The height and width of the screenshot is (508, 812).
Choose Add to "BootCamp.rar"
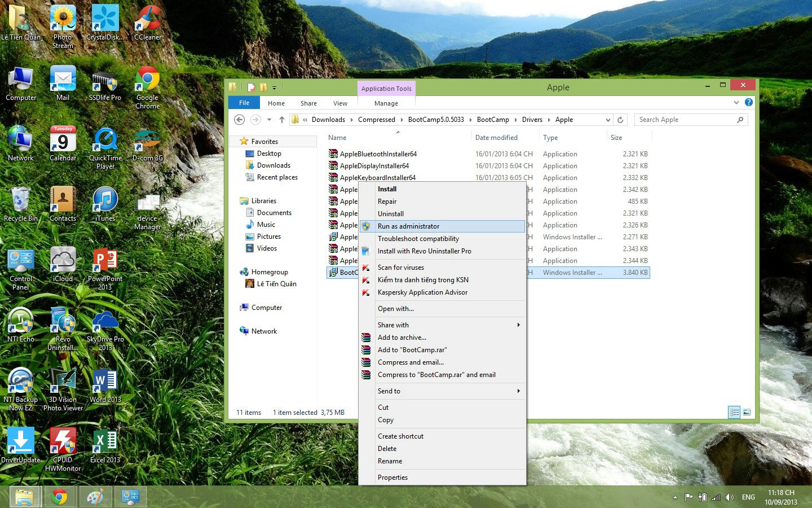pos(442,349)
